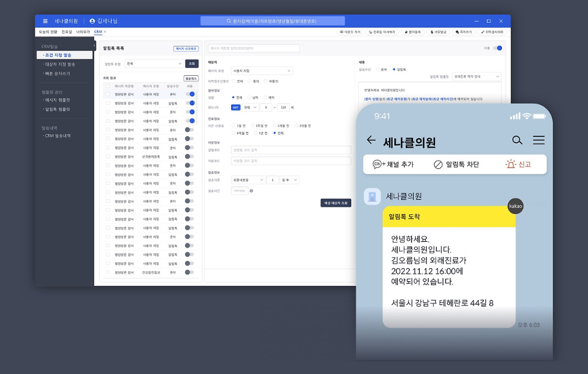Open the 메시지 유형 사용자 지정 dropdown
588x374 pixels.
pos(262,71)
